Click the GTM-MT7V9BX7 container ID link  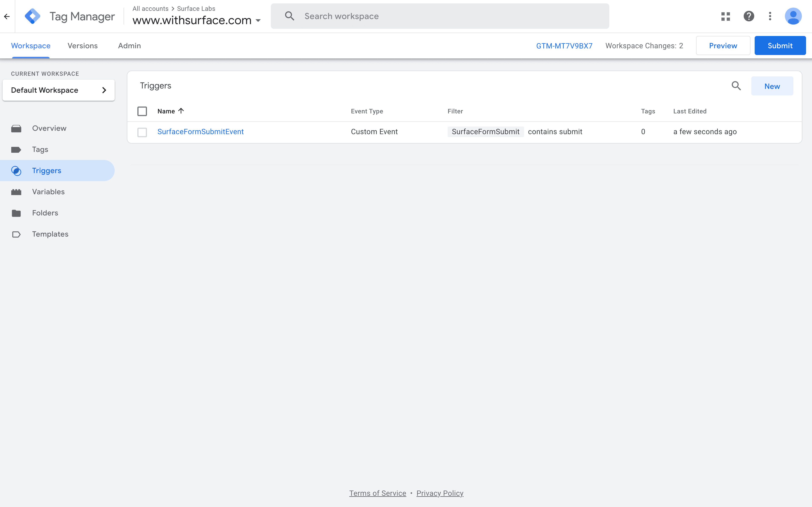(564, 46)
